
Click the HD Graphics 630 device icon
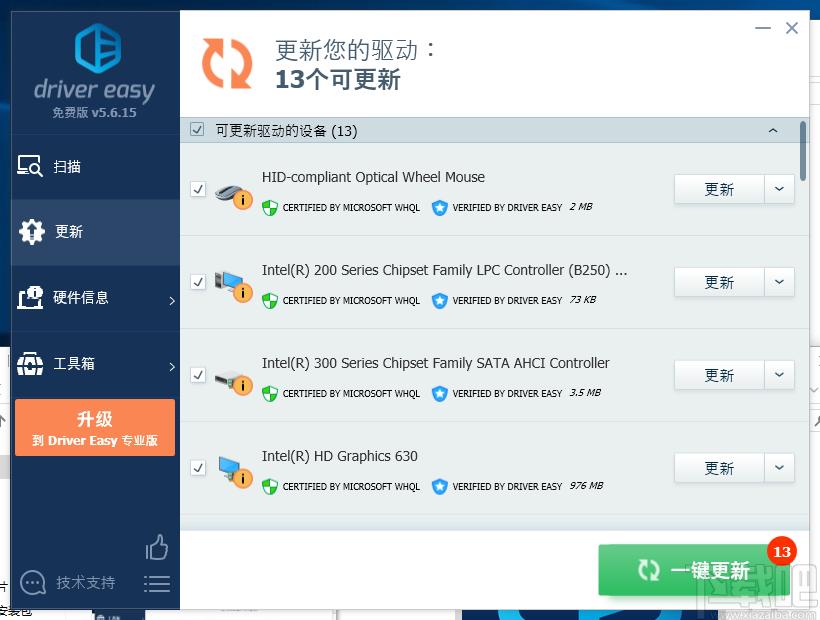click(x=233, y=472)
